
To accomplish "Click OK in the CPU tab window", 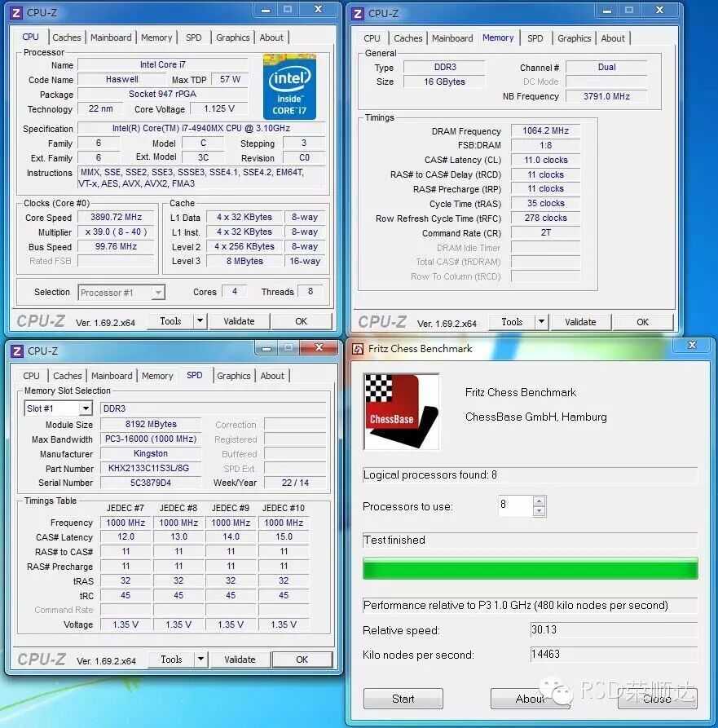I will [x=302, y=321].
